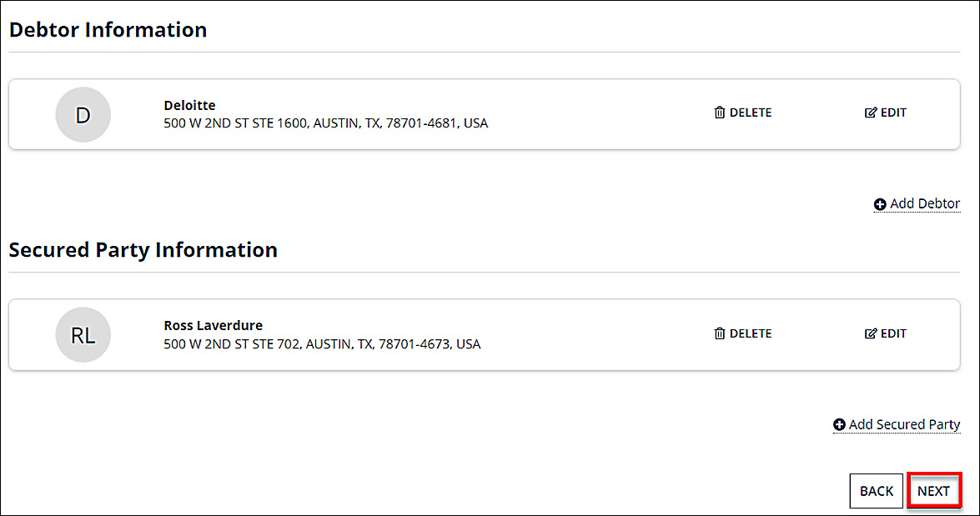The image size is (980, 516).
Task: Proceed with the NEXT button
Action: (x=933, y=491)
